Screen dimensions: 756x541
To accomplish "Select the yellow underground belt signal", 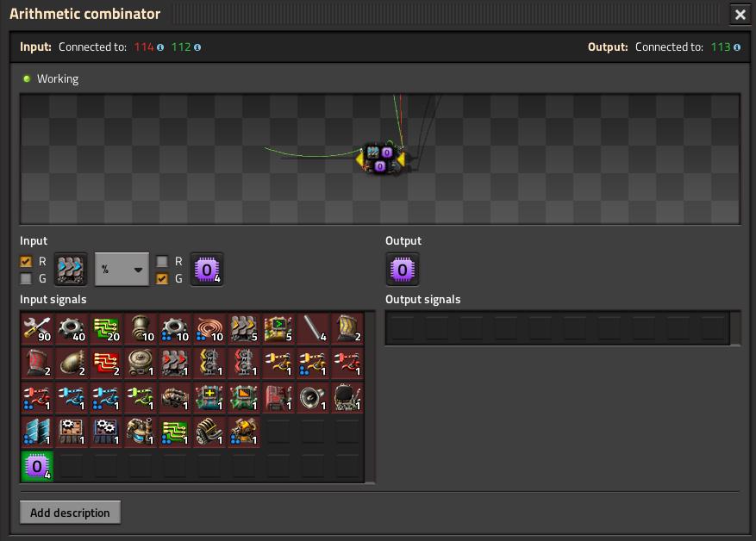I will point(347,329).
